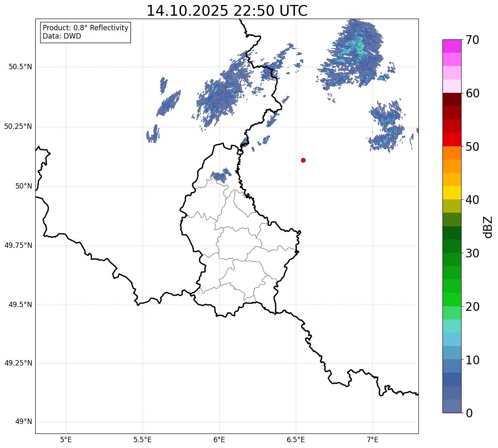This screenshot has width=498, height=448.
Task: Click the 5.5°E longitude label
Action: coord(143,439)
